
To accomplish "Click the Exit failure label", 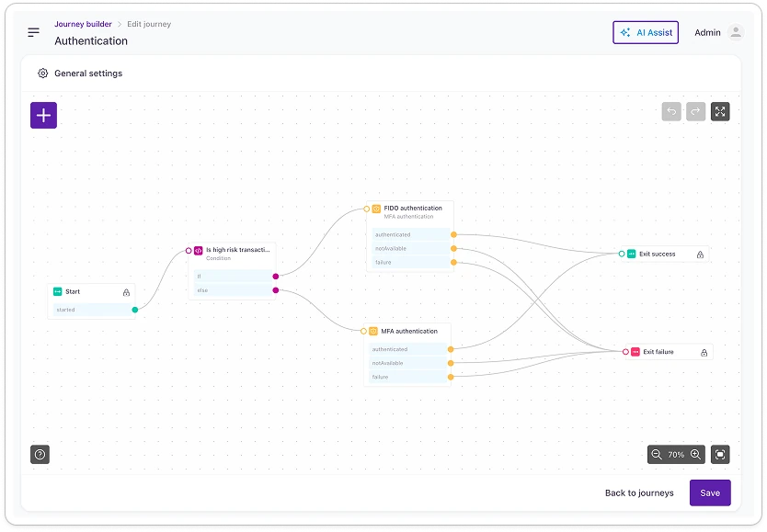I will point(658,352).
